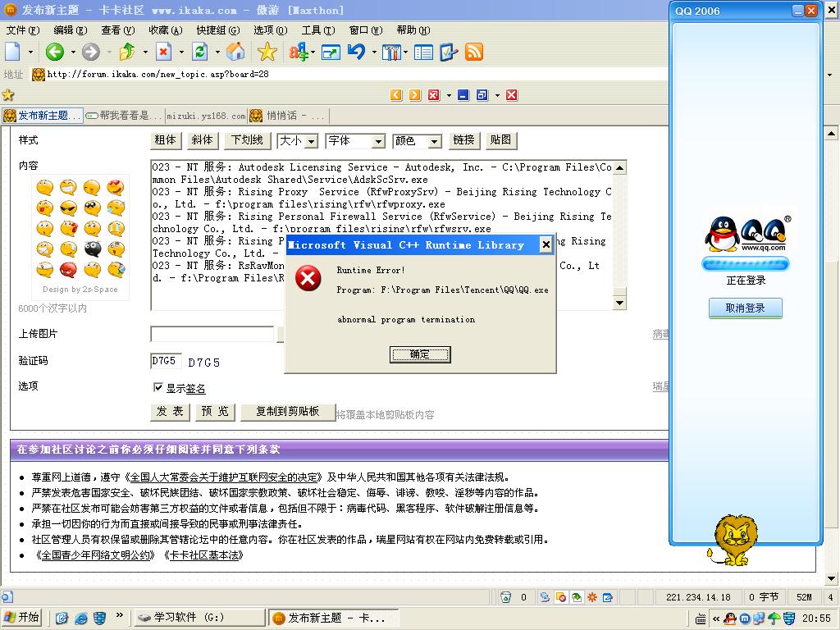The width and height of the screenshot is (840, 630).
Task: Go to the Home page icon
Action: (x=235, y=52)
